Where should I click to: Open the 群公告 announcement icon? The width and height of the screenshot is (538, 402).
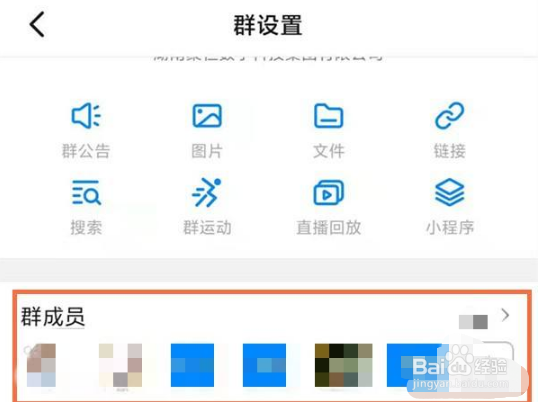[x=86, y=116]
